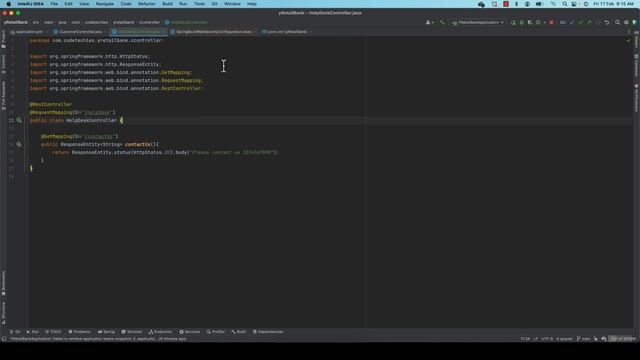Viewport: 640px width, 360px height.
Task: Click the controller breadcrumb in the navigation bar
Action: [149, 22]
